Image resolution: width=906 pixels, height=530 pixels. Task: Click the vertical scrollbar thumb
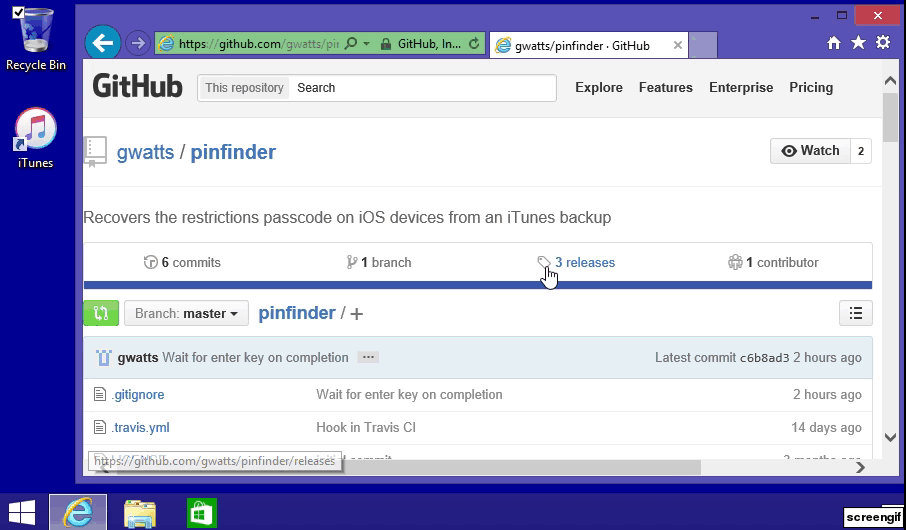pos(890,117)
